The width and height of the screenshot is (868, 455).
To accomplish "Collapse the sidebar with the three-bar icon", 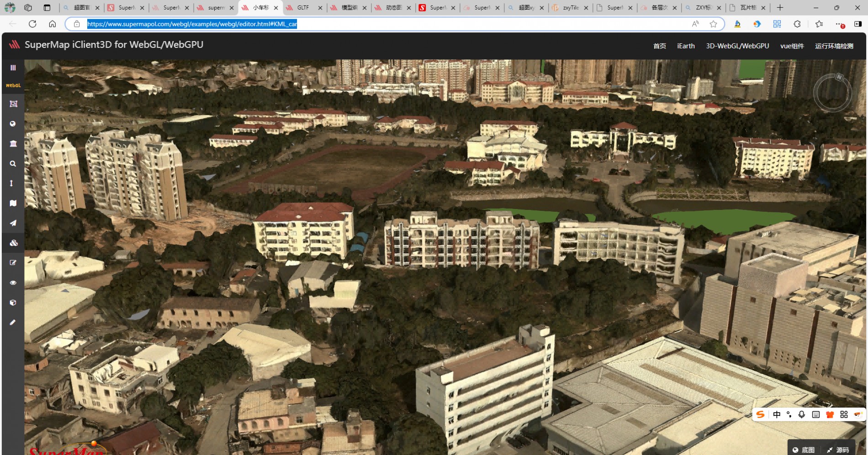I will pyautogui.click(x=13, y=68).
